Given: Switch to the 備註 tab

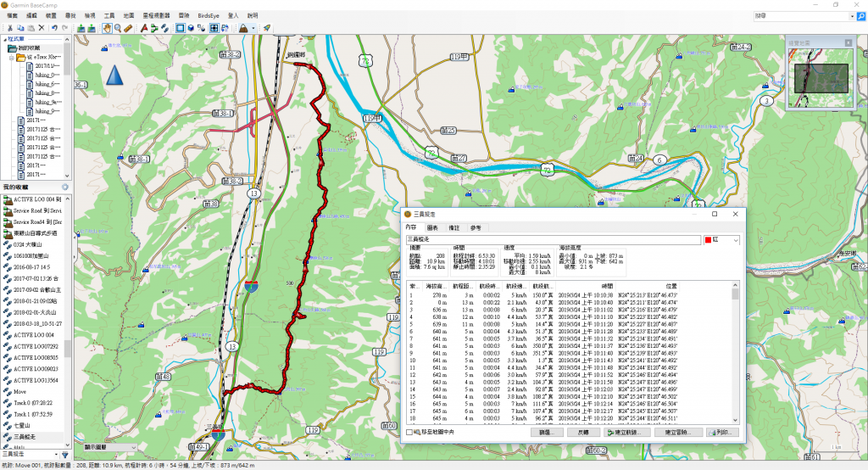Looking at the screenshot, I should (454, 227).
